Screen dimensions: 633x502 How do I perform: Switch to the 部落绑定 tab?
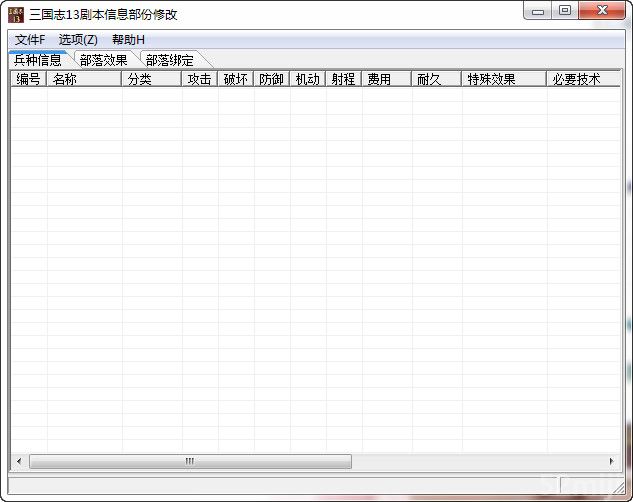(x=170, y=60)
